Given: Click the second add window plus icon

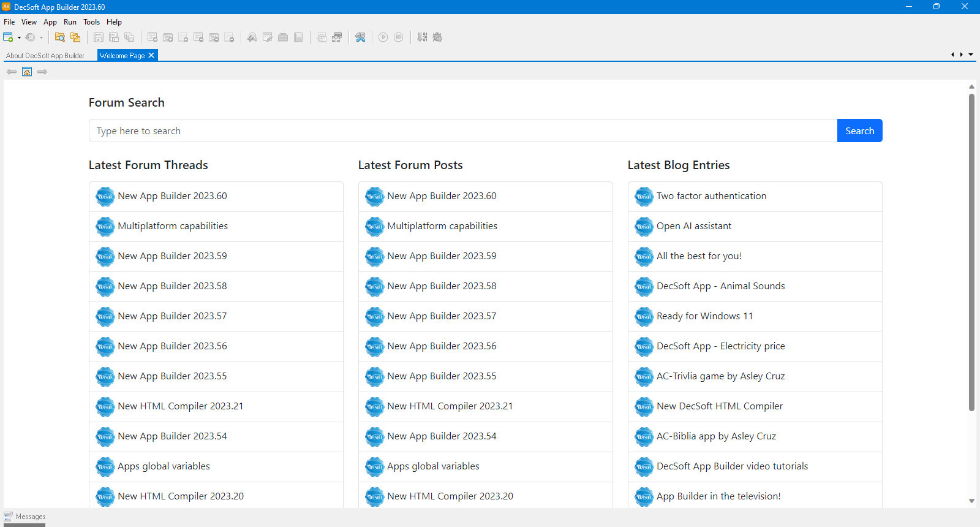Looking at the screenshot, I should tap(168, 37).
